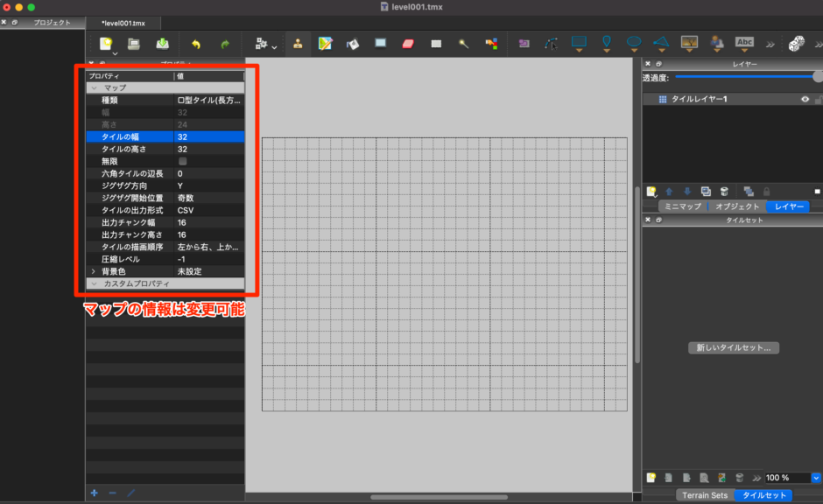Image resolution: width=823 pixels, height=504 pixels.
Task: Click the タイルの高さ property row
Action: coord(165,150)
